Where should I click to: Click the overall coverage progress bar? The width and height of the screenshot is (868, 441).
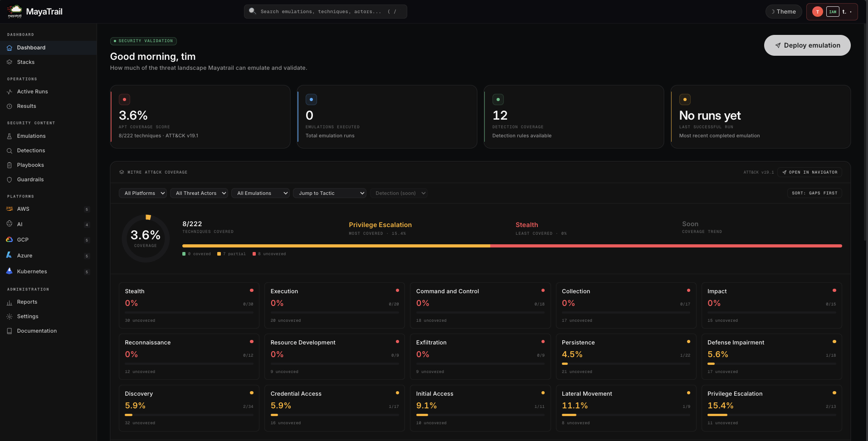(x=512, y=246)
